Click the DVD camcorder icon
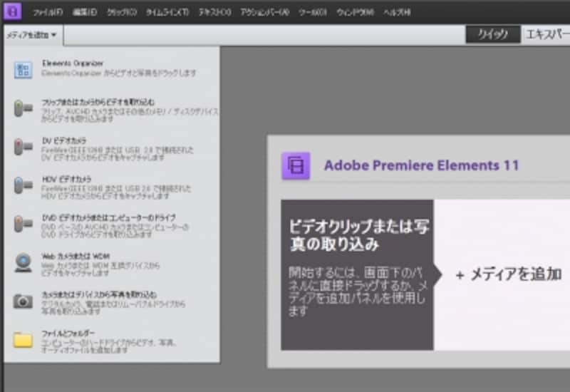Screen dimensions: 570x392 24,224
